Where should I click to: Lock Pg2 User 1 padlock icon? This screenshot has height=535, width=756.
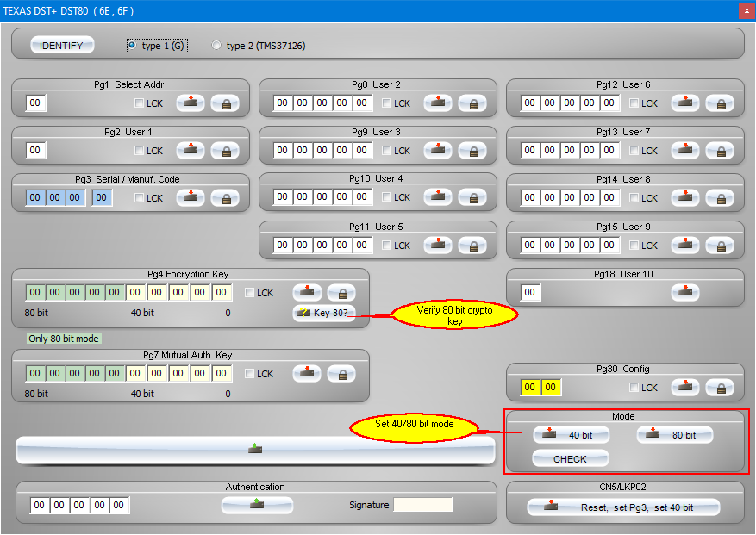[x=226, y=151]
